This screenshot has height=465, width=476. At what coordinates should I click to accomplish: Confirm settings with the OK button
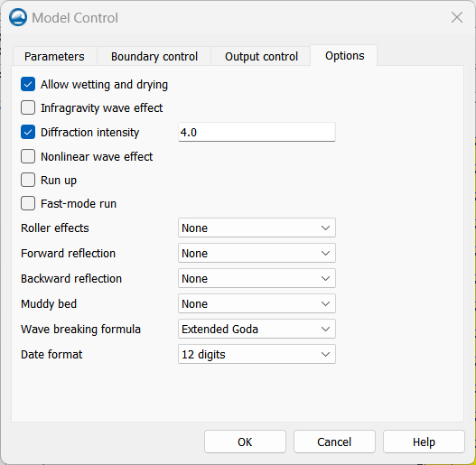245,442
